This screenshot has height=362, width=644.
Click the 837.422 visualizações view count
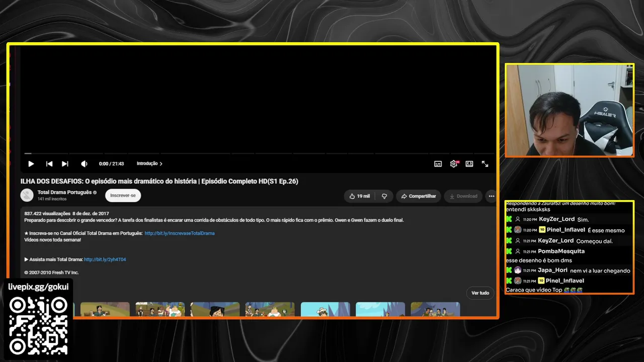(x=47, y=214)
